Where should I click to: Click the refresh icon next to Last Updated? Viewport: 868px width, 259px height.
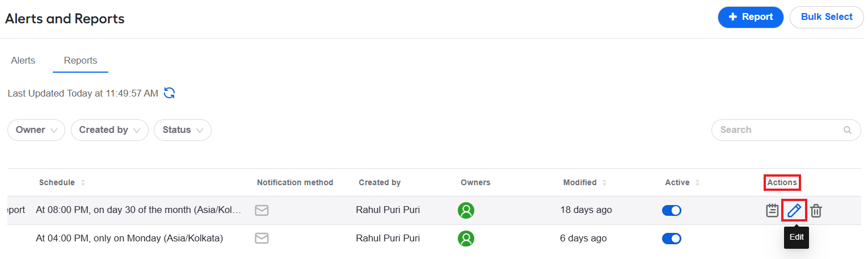tap(169, 93)
